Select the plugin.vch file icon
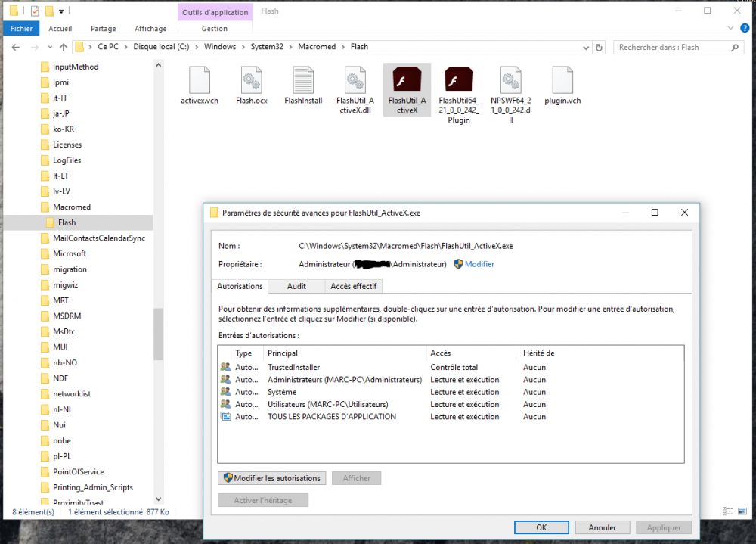Screen dimensions: 756x544 pos(562,80)
